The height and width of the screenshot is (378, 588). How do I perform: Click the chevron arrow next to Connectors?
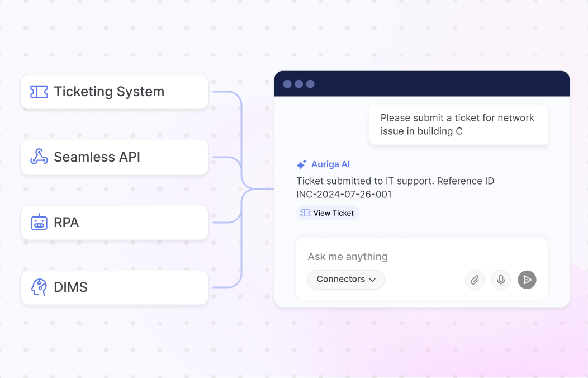coord(372,280)
